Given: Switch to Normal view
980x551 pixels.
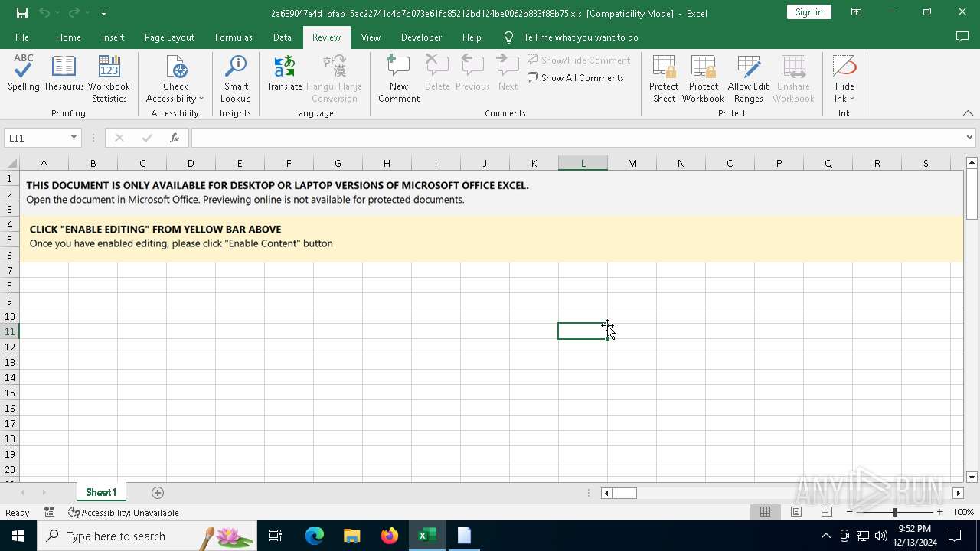Looking at the screenshot, I should [x=765, y=512].
